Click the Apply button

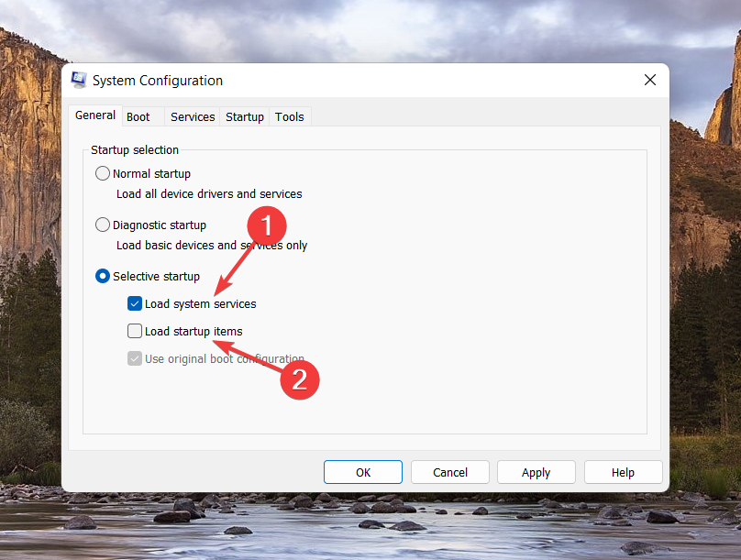pos(536,472)
